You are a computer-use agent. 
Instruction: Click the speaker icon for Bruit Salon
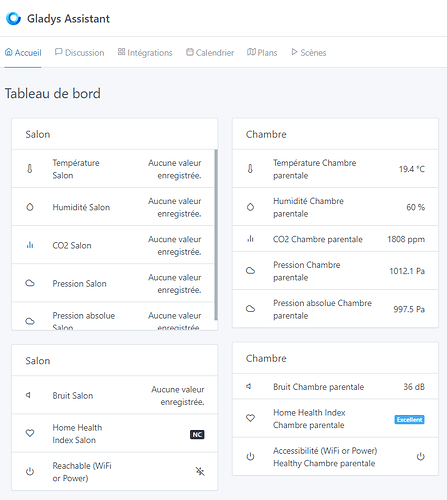(x=29, y=395)
